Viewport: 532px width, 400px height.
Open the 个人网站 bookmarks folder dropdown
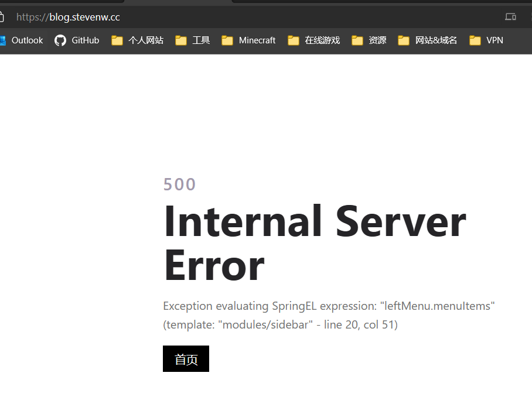click(137, 40)
